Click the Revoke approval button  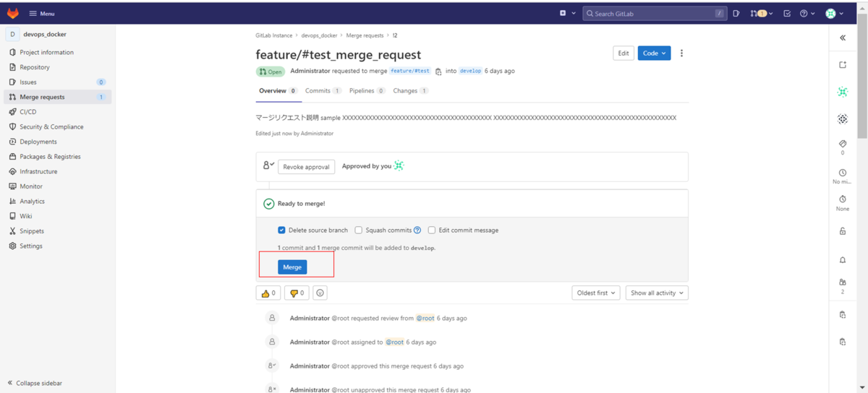click(306, 167)
